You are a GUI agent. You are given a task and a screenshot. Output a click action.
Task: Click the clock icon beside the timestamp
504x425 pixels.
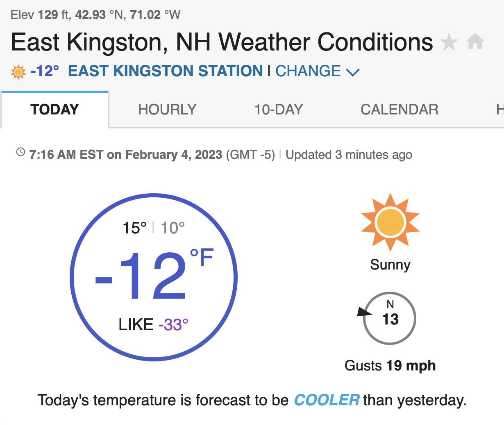pos(20,152)
